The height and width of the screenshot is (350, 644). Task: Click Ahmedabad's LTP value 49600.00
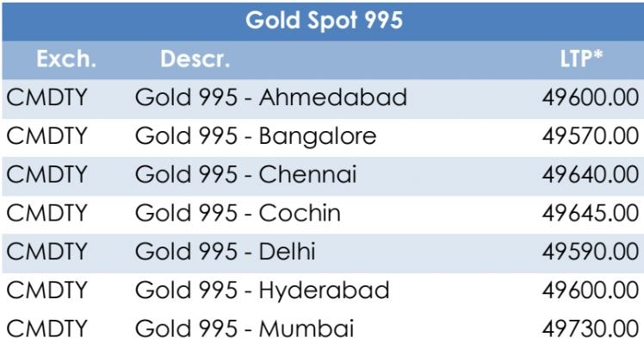coord(590,97)
